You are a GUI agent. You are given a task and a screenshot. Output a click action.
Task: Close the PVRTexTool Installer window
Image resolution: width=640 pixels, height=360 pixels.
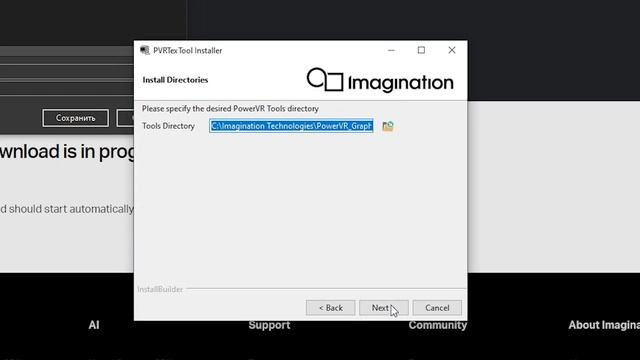pos(451,50)
